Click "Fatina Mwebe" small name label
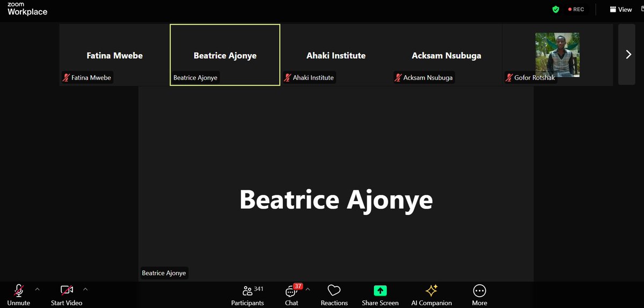Image resolution: width=644 pixels, height=308 pixels. (91, 78)
